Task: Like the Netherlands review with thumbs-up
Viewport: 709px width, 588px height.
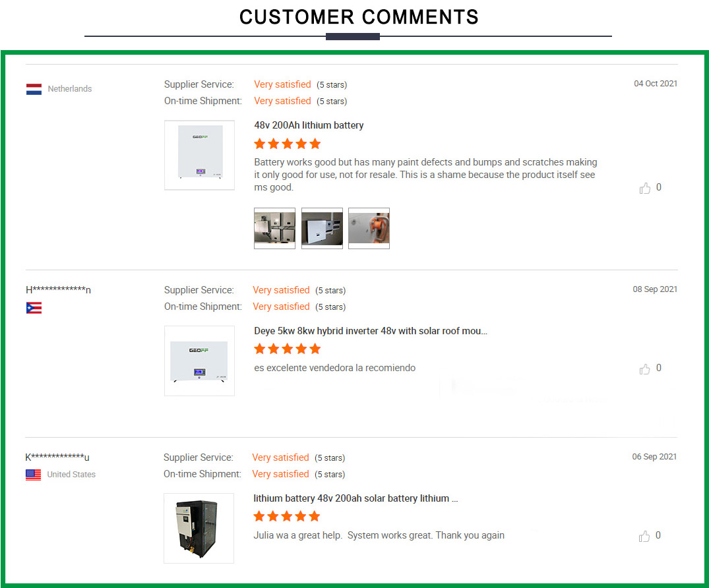Action: 645,189
